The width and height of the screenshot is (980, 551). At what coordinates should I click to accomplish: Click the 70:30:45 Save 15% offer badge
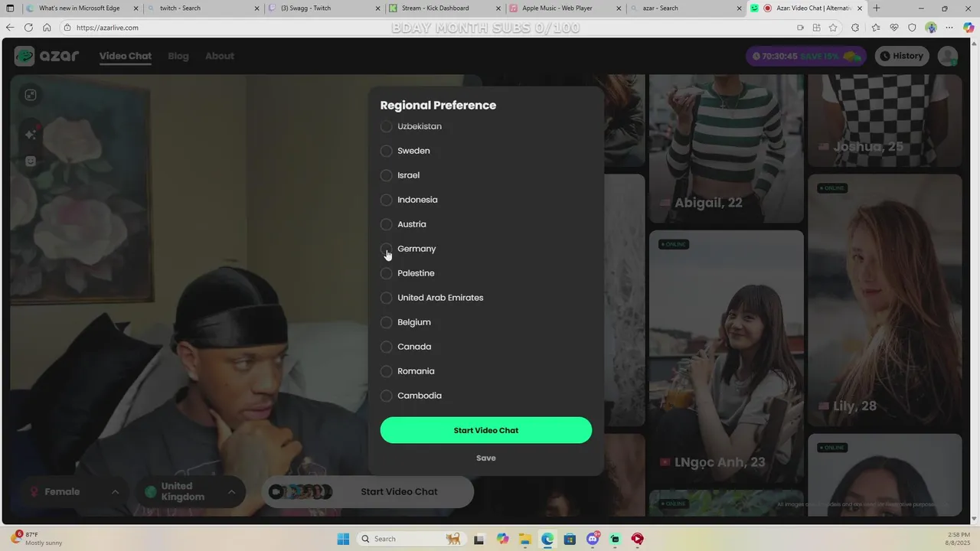(807, 56)
